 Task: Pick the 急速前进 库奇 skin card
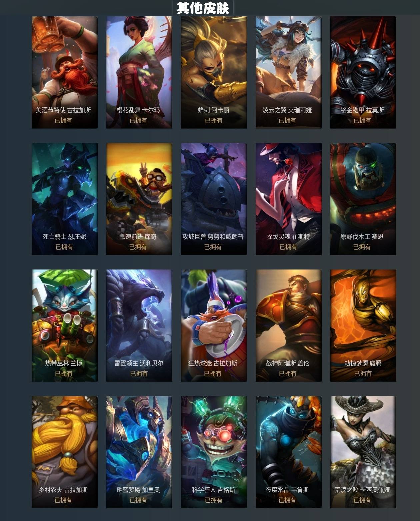pos(139,199)
